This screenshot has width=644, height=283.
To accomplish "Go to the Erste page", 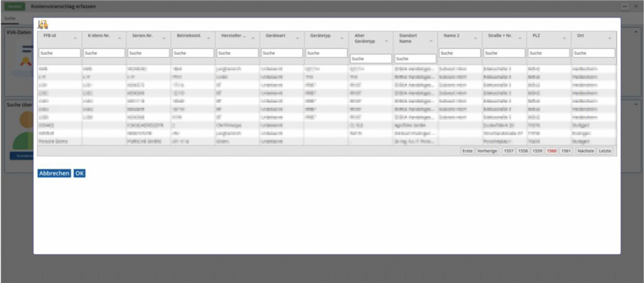I will [x=468, y=151].
